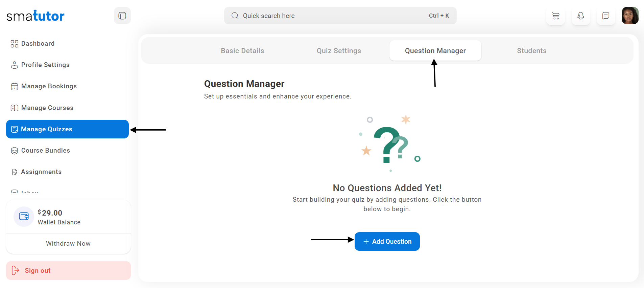The width and height of the screenshot is (644, 288).
Task: Open the messages chat icon
Action: pos(605,16)
